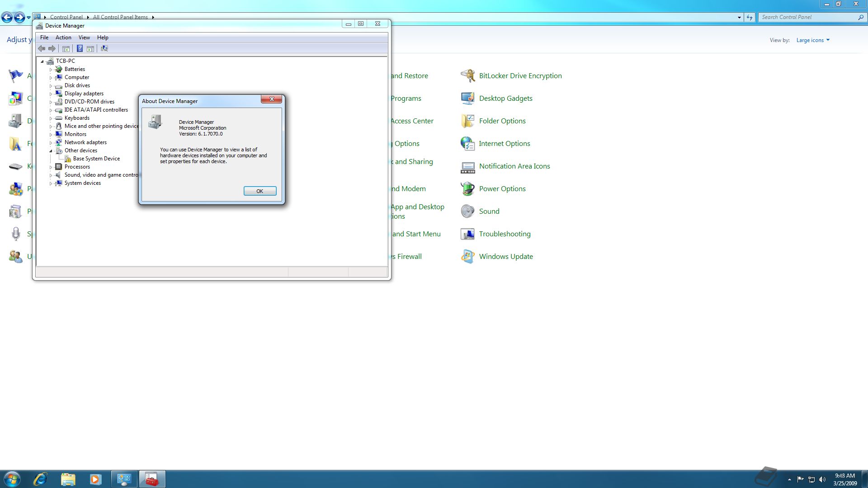Select the TCB-PC root label

66,61
